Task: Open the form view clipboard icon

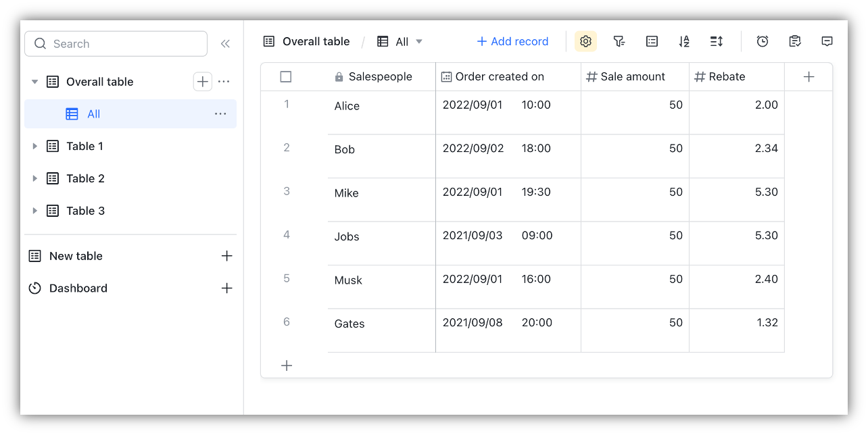Action: 795,41
